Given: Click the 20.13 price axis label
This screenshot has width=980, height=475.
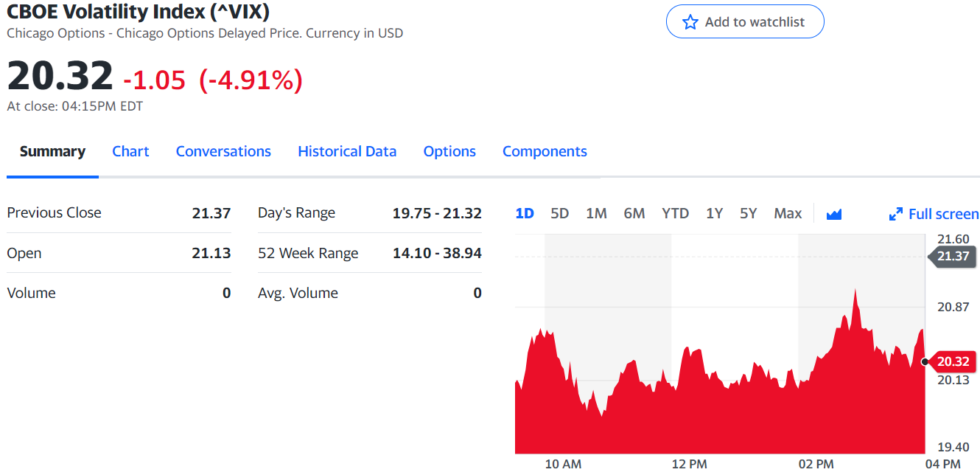Looking at the screenshot, I should pyautogui.click(x=953, y=380).
